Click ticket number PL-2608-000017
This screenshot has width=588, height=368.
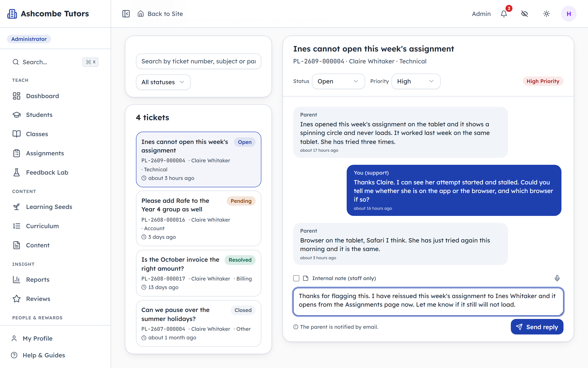pyautogui.click(x=163, y=279)
